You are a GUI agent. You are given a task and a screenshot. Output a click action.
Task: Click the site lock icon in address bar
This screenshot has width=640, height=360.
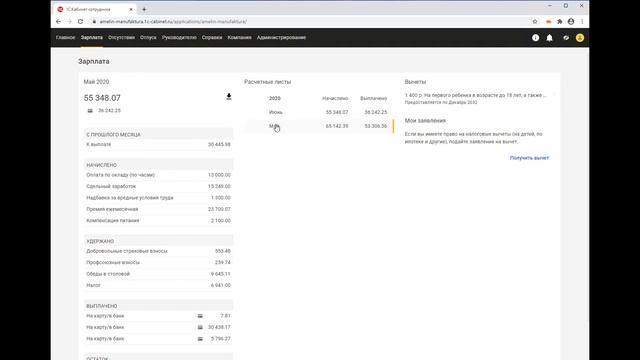(x=94, y=22)
